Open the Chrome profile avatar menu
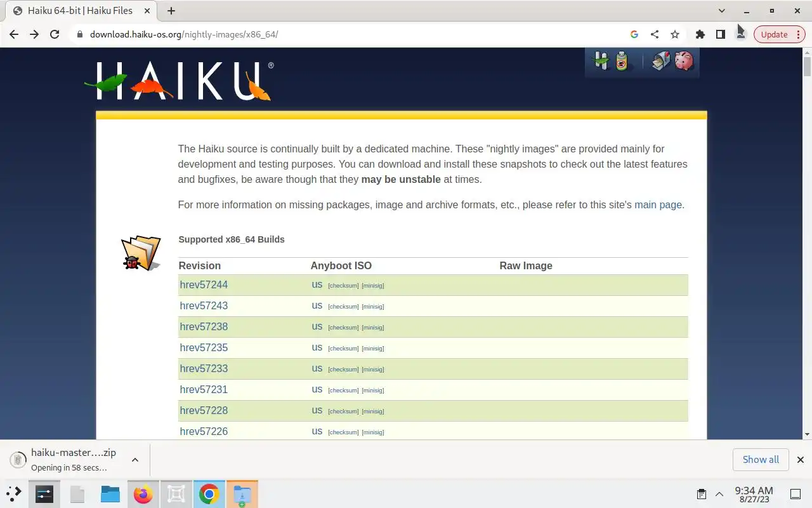Image resolution: width=812 pixels, height=508 pixels. [x=740, y=34]
